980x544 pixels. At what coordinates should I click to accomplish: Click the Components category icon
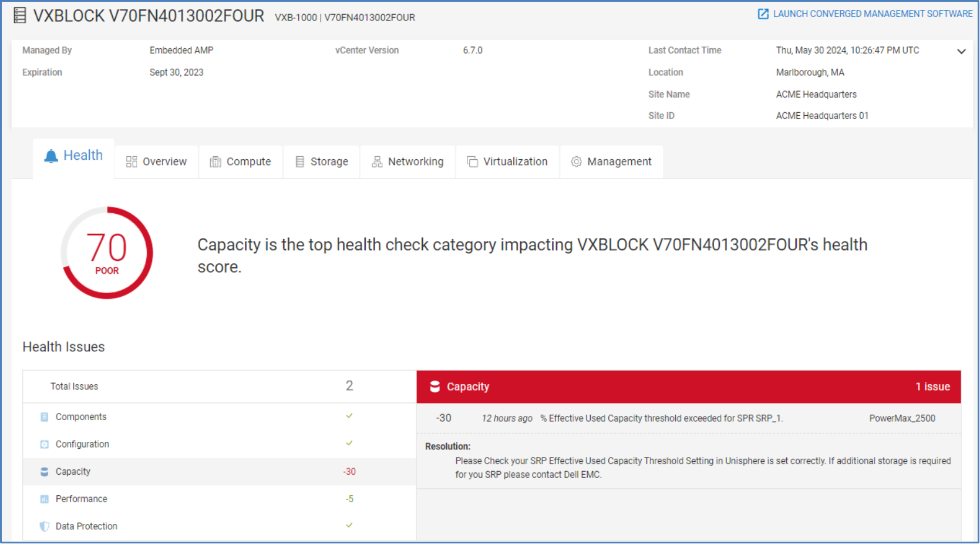tap(45, 417)
